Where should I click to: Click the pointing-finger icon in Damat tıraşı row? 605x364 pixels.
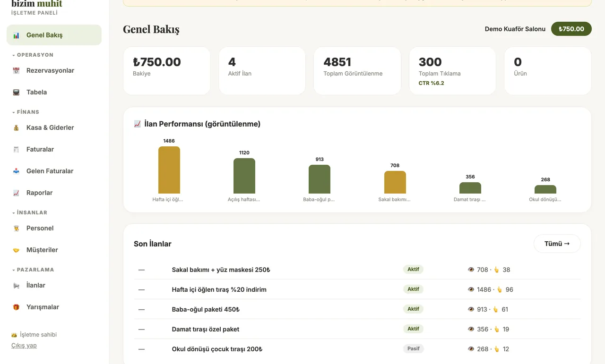point(496,329)
